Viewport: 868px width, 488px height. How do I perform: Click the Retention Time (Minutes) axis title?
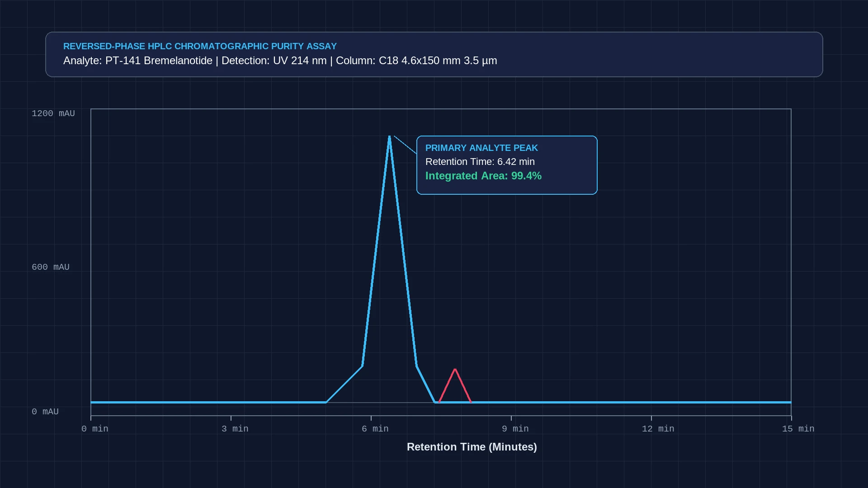(472, 447)
